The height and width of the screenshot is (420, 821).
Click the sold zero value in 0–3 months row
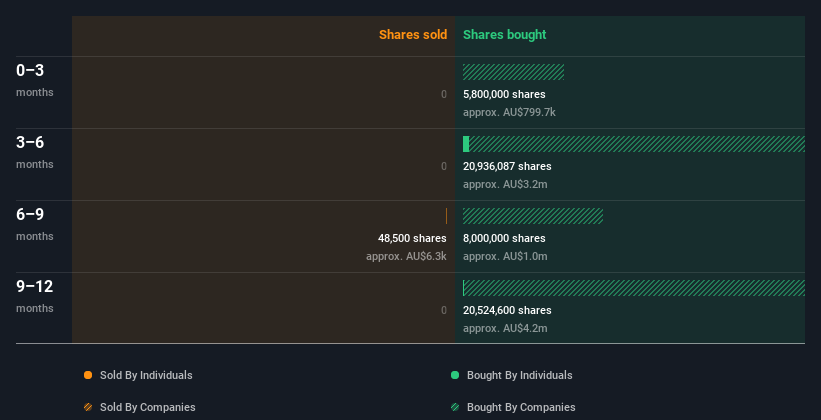tap(444, 94)
